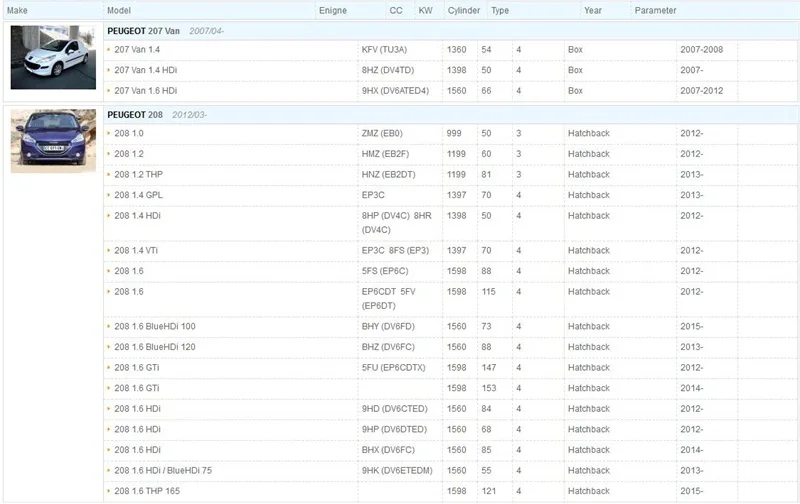The height and width of the screenshot is (504, 800).
Task: Open the 208 1.6 BlueHDi 120 link
Action: (x=155, y=347)
